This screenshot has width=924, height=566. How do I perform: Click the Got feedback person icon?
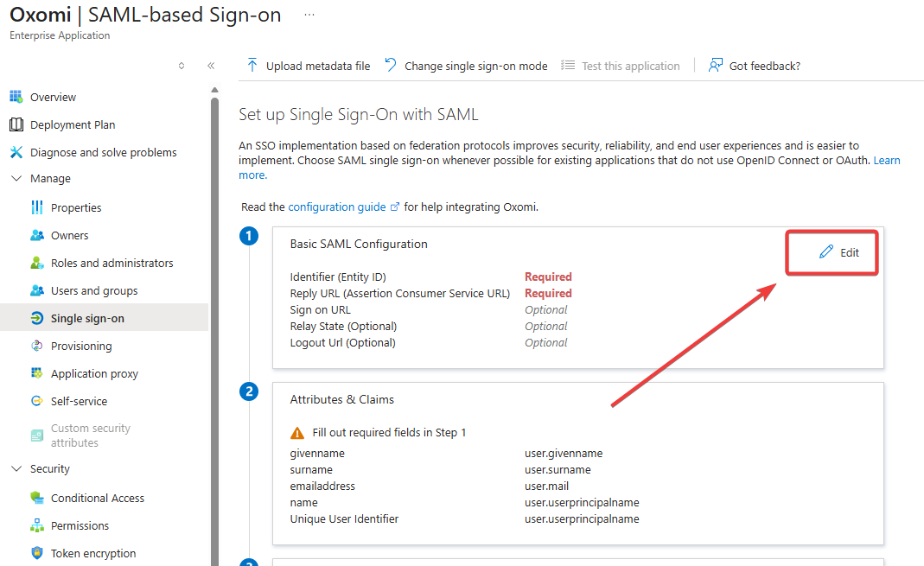pyautogui.click(x=715, y=66)
